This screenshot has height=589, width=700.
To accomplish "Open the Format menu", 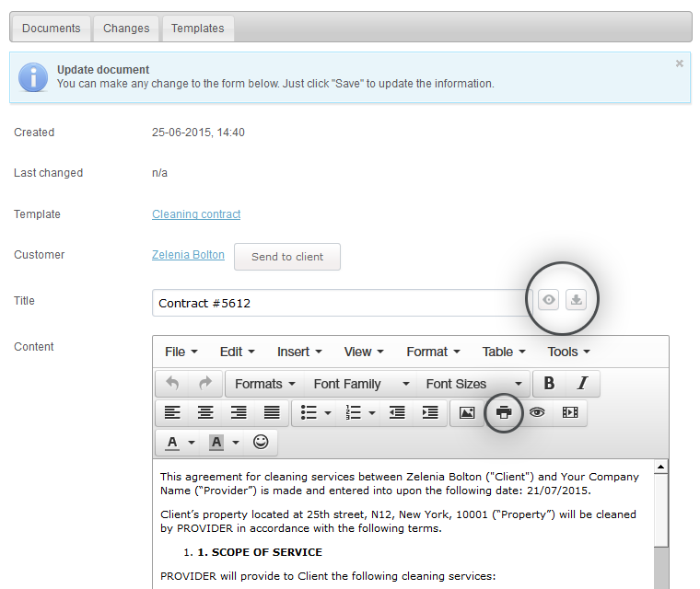I will pyautogui.click(x=433, y=352).
